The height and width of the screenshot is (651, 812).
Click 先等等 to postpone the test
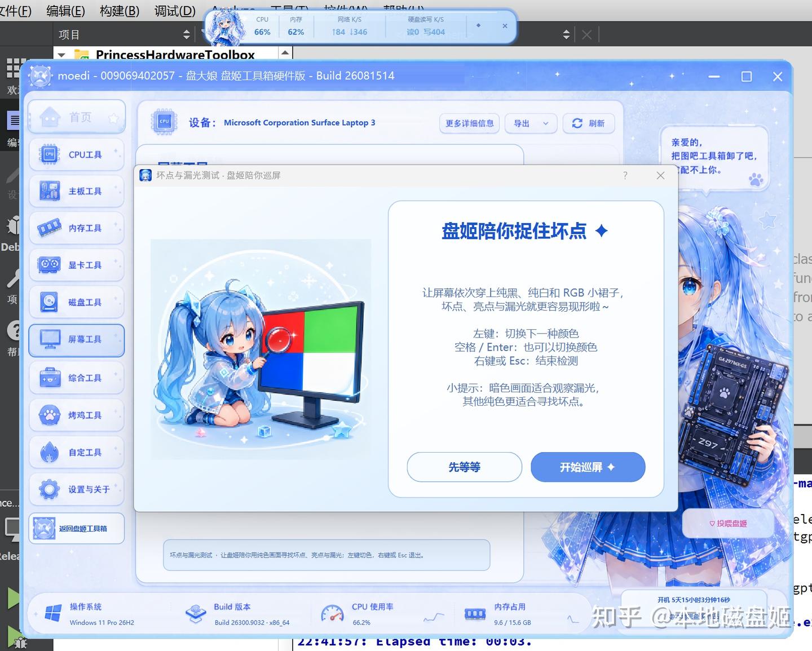coord(465,467)
